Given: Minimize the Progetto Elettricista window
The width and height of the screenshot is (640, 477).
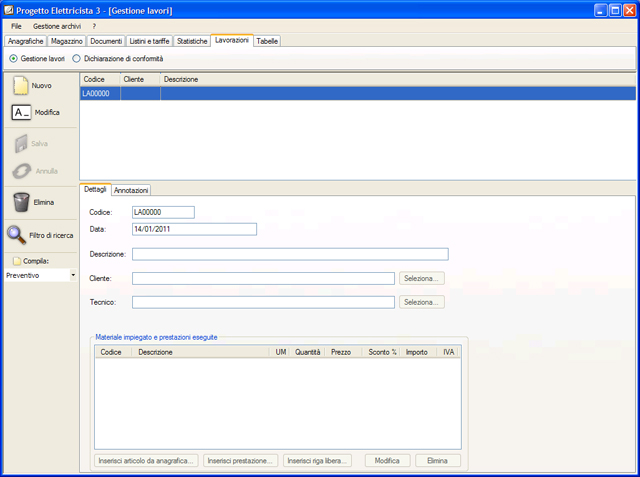Looking at the screenshot, I should pos(600,10).
